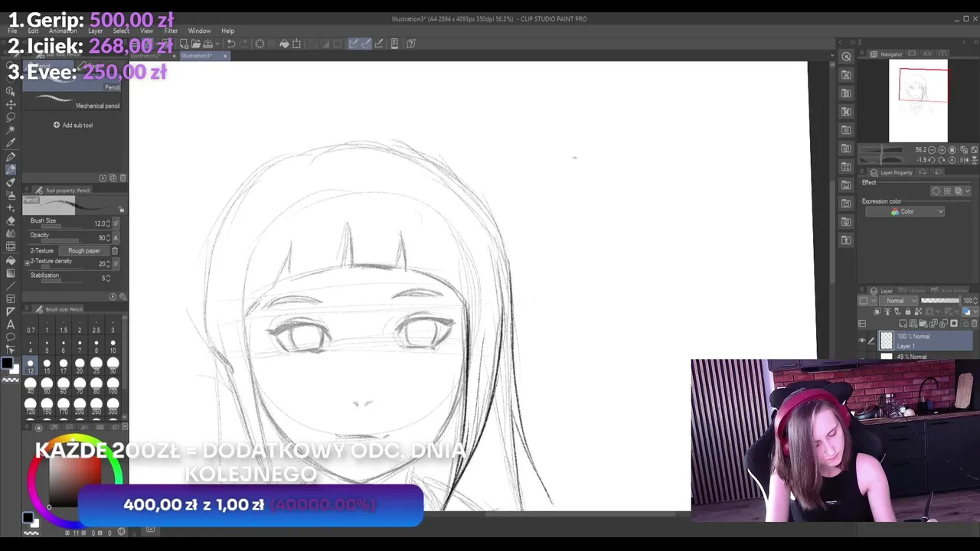Click the Scale/Rotate transform icon in the command bar
Screen dimensions: 980x551
click(x=297, y=44)
